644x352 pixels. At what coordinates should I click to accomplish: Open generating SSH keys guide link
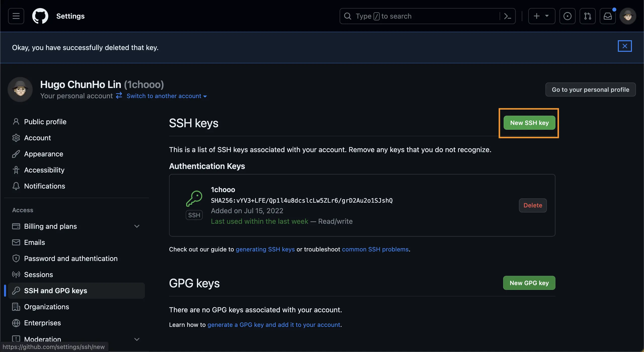coord(265,249)
